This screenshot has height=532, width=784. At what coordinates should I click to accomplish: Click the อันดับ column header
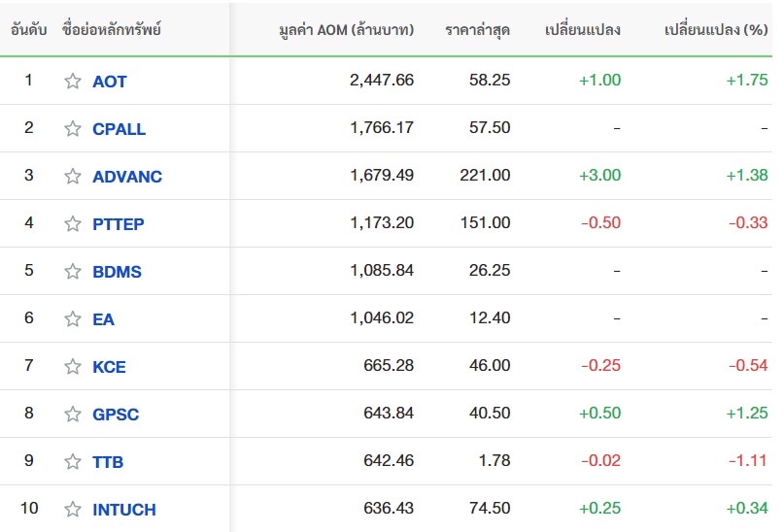click(x=28, y=30)
